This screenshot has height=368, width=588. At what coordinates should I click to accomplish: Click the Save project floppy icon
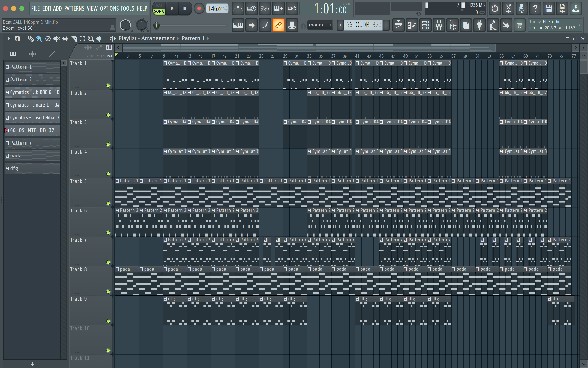[x=549, y=9]
